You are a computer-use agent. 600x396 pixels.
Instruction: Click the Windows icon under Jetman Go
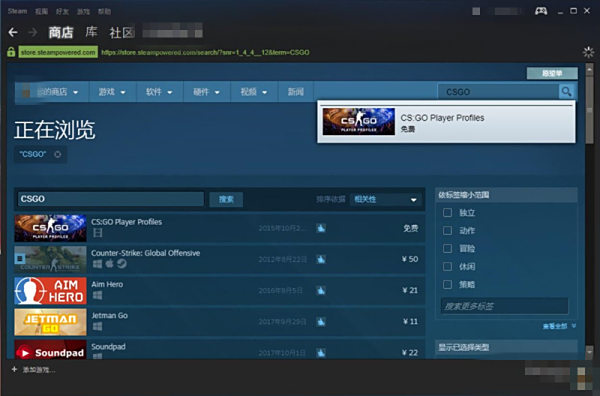(98, 326)
